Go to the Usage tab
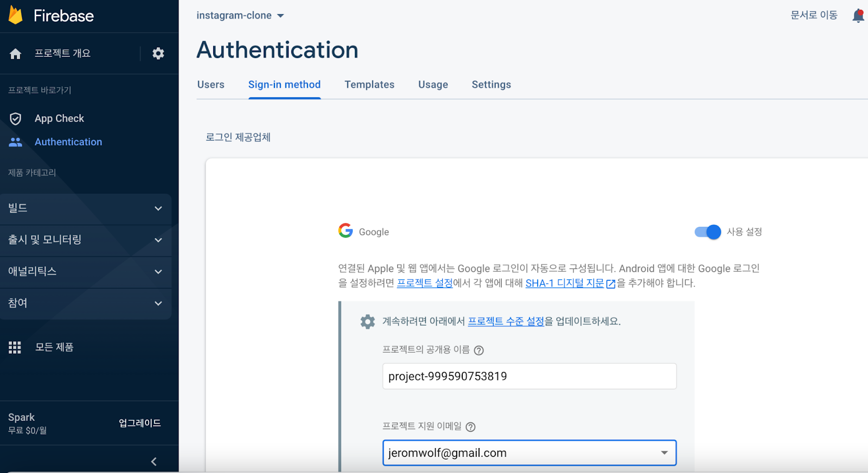The height and width of the screenshot is (473, 868). [x=433, y=85]
